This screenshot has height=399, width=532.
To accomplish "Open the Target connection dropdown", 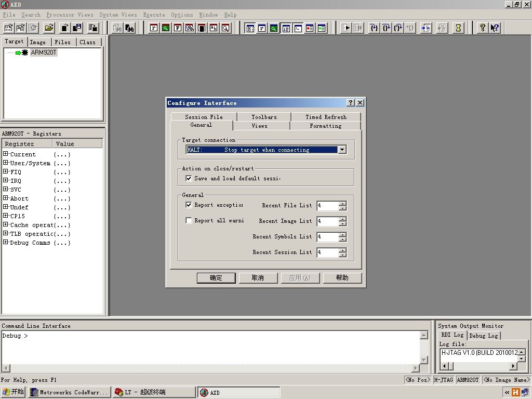I will 342,150.
